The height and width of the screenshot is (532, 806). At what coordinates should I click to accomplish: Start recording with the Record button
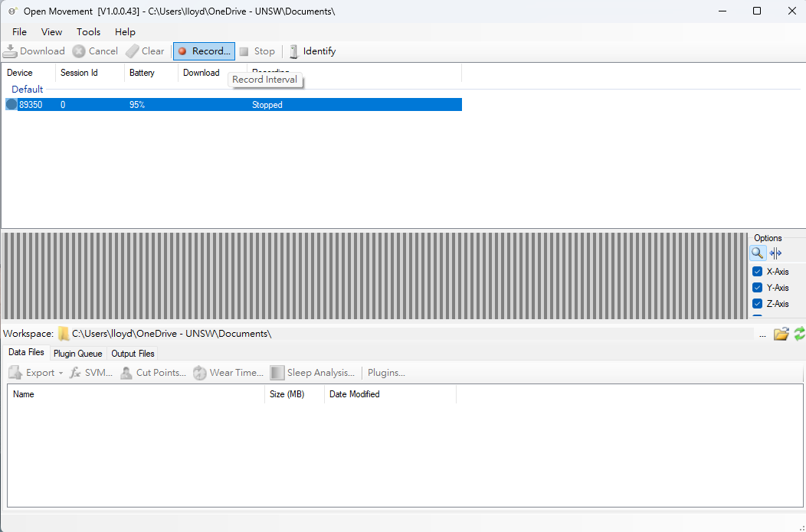tap(204, 51)
